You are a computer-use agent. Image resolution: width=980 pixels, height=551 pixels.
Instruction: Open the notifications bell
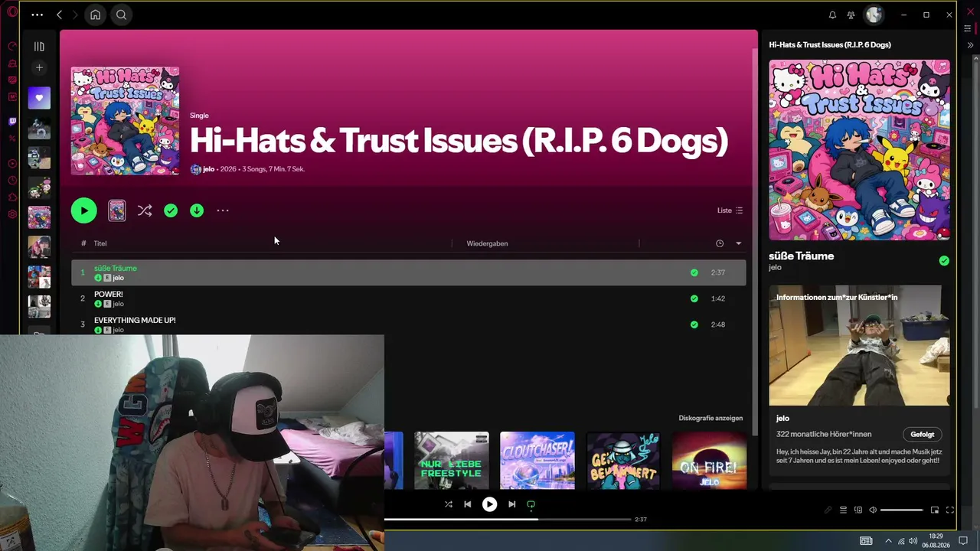tap(832, 15)
